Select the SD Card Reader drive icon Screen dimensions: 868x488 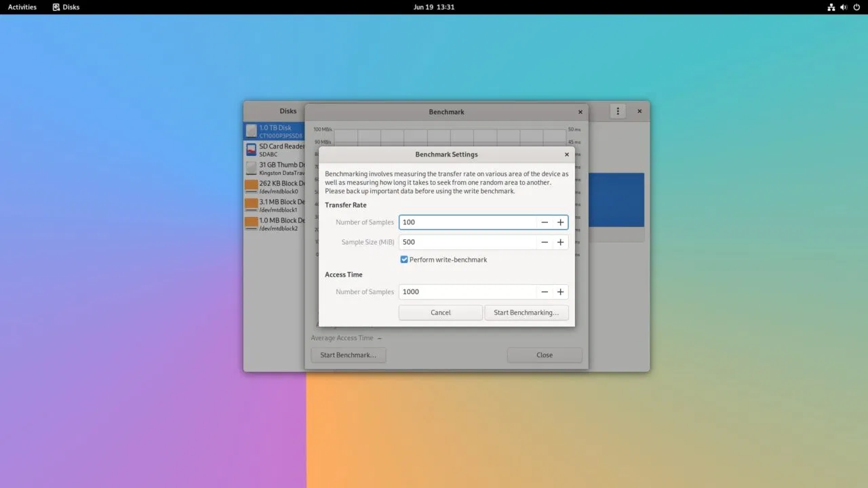click(x=252, y=150)
